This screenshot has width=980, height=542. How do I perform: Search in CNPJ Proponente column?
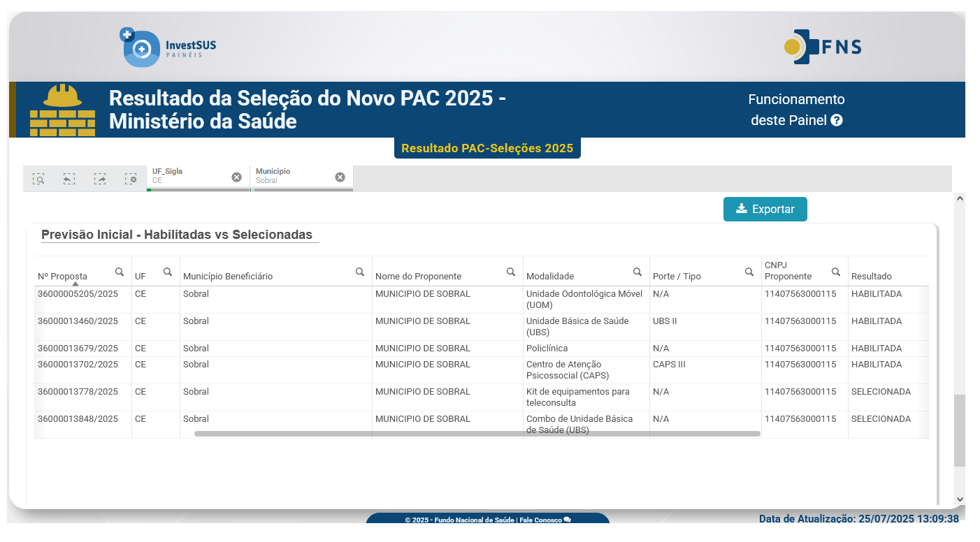pyautogui.click(x=836, y=272)
